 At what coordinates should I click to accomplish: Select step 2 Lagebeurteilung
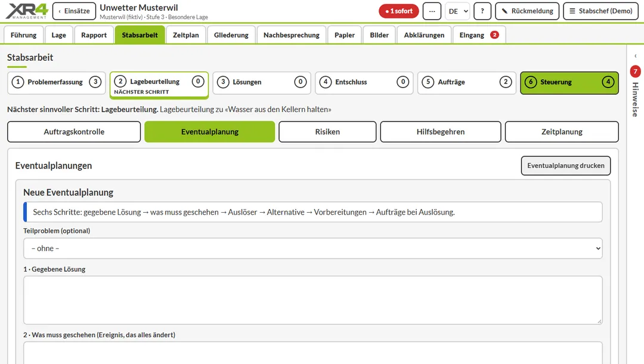click(159, 85)
